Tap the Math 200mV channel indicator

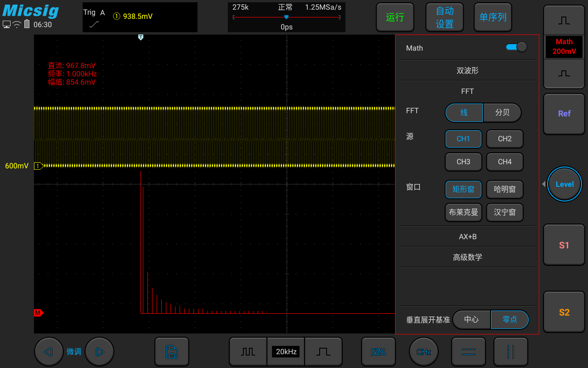click(564, 47)
